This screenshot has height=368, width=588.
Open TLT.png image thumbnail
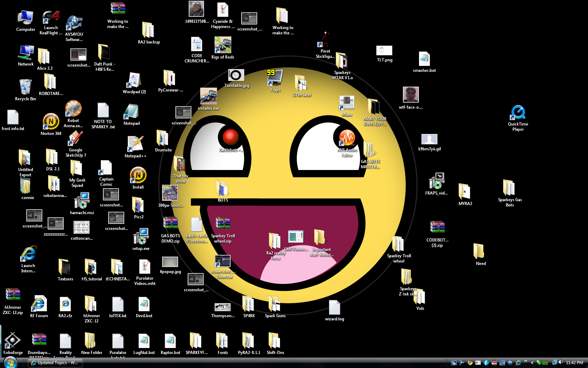384,54
